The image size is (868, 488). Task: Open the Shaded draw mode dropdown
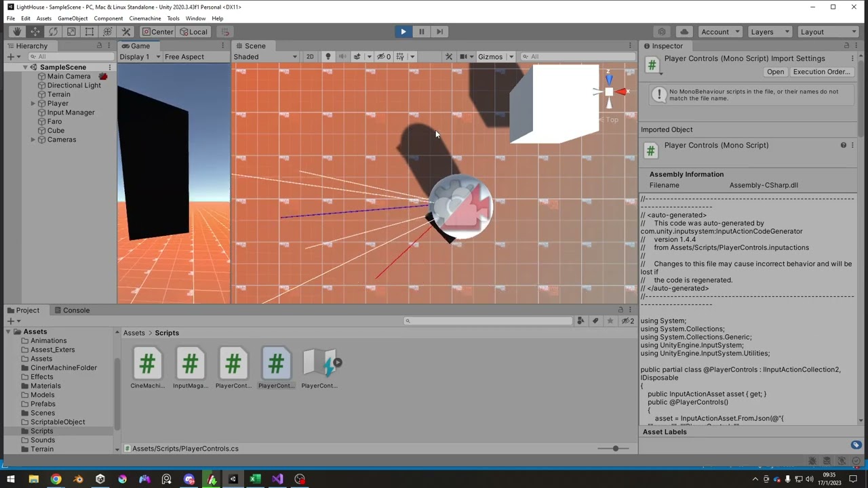tap(265, 57)
